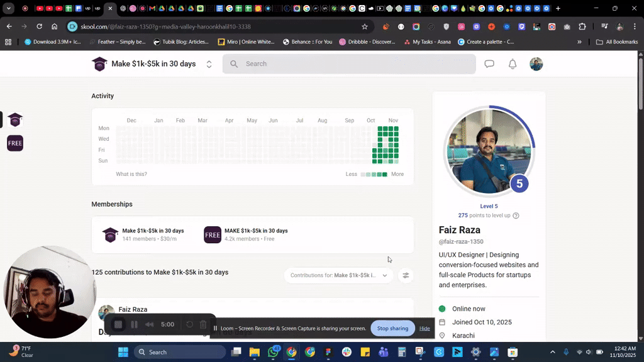Stop the Loom recording
The height and width of the screenshot is (362, 644).
tap(118, 325)
